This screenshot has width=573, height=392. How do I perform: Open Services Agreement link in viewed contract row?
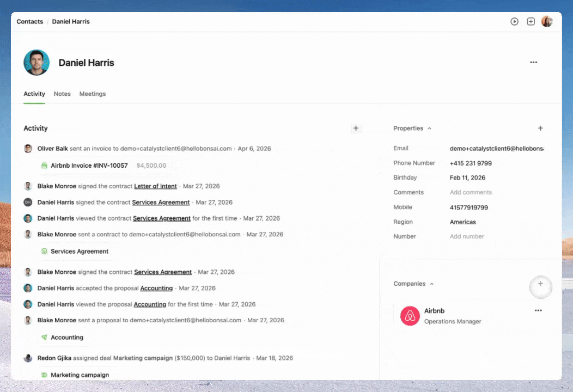point(162,218)
